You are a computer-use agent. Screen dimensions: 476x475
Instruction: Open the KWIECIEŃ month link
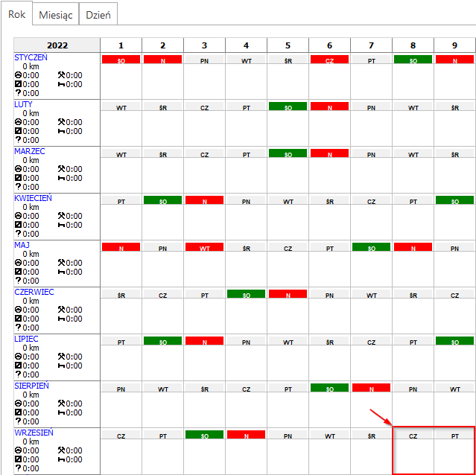33,198
